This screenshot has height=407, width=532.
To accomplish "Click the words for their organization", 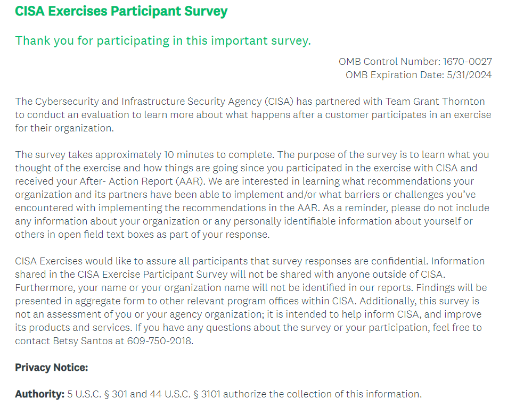I will (64, 128).
